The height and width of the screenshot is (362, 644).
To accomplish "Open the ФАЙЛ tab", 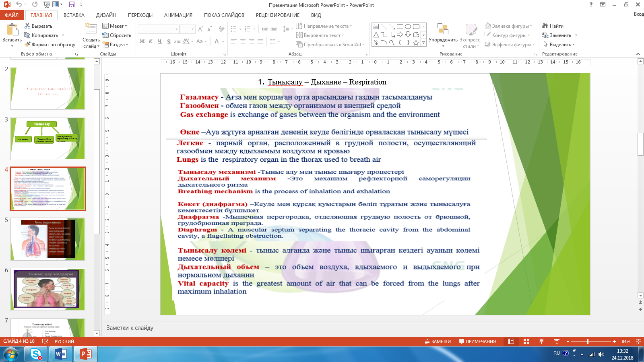I will (12, 15).
